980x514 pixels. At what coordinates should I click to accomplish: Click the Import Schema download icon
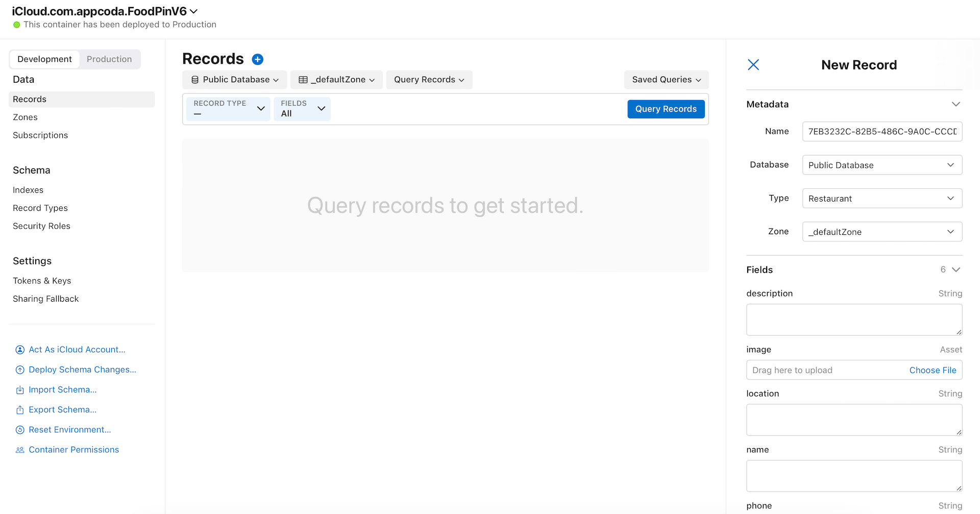[x=20, y=389]
